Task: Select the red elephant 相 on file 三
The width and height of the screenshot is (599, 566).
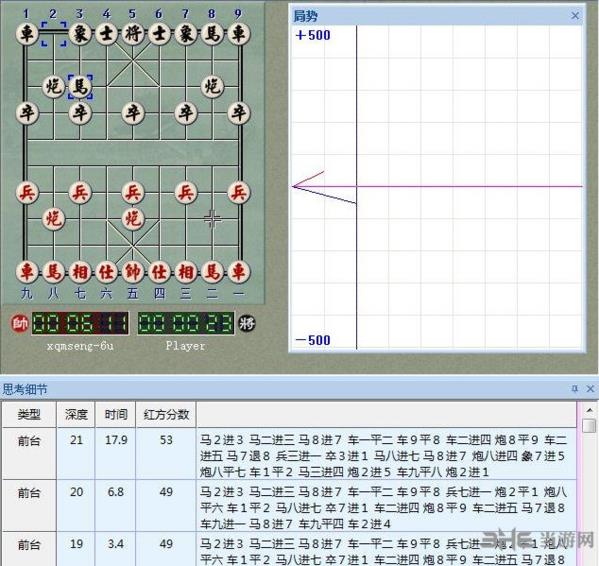Action: pyautogui.click(x=186, y=272)
